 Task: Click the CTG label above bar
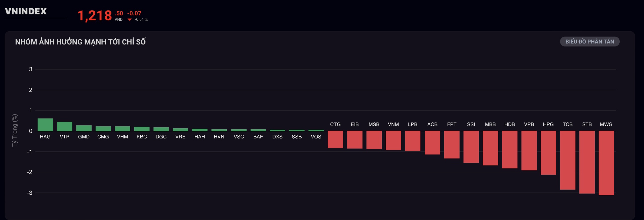click(x=335, y=124)
